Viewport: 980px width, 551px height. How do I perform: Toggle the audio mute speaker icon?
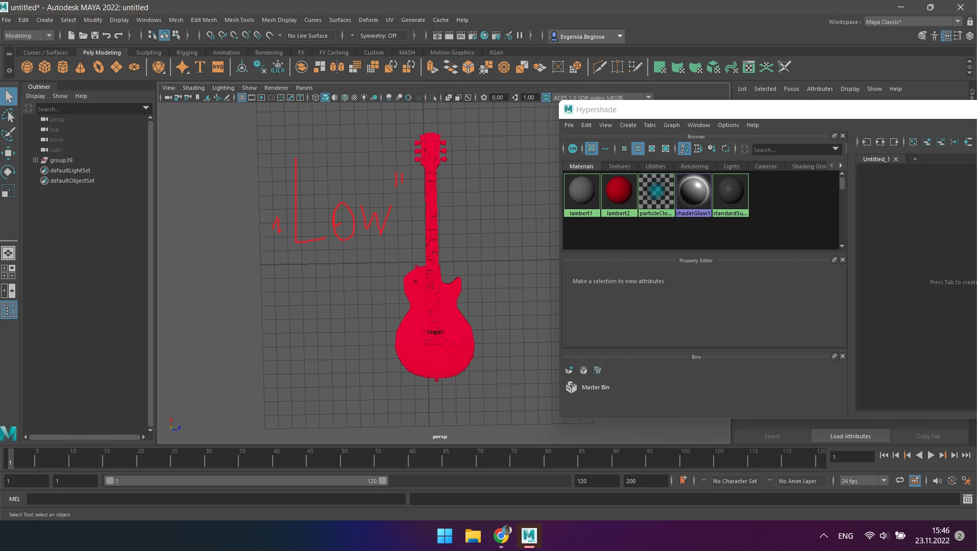pyautogui.click(x=937, y=481)
